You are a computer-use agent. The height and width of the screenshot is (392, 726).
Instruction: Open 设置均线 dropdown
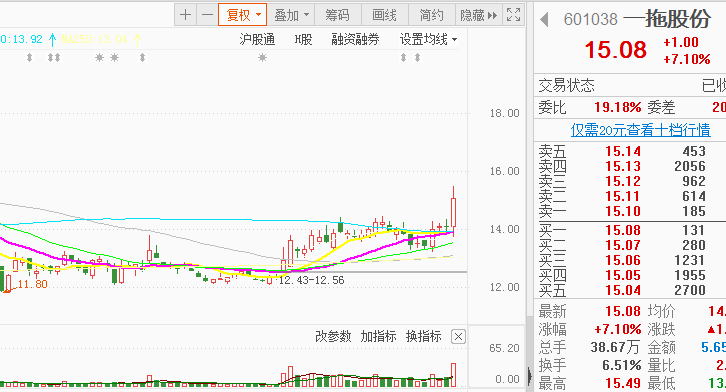pos(428,39)
